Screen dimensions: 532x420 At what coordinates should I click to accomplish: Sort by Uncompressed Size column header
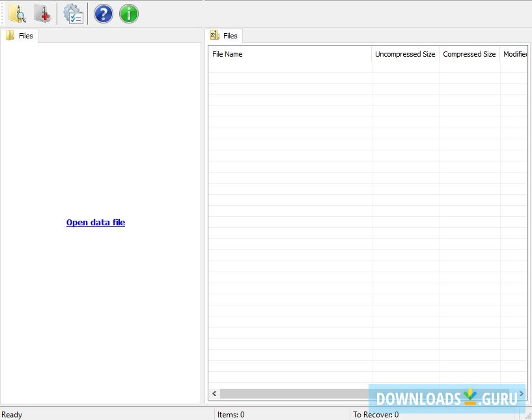(405, 54)
